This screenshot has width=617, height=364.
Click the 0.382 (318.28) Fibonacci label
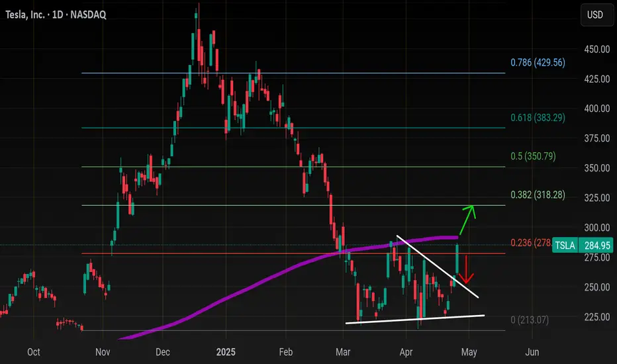pos(538,195)
